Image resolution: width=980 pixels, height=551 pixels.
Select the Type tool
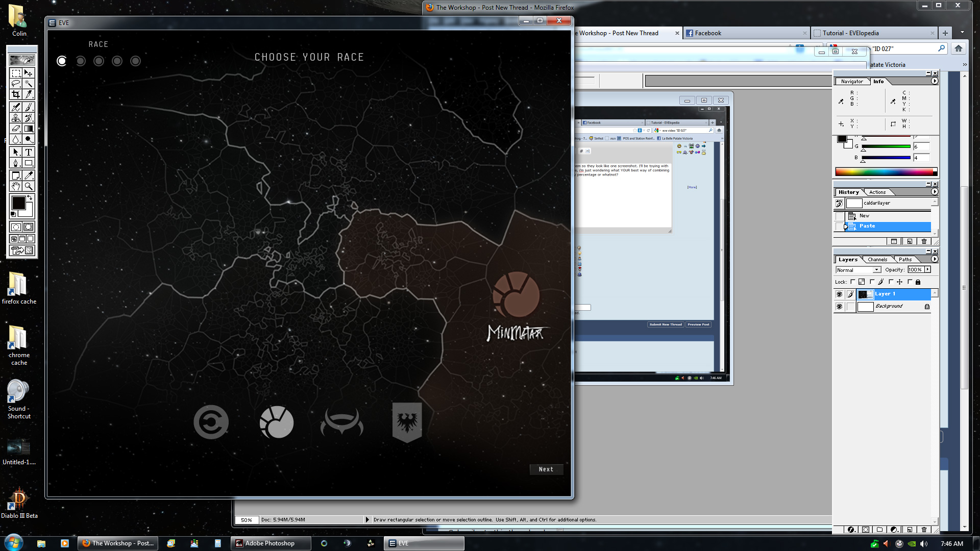29,152
